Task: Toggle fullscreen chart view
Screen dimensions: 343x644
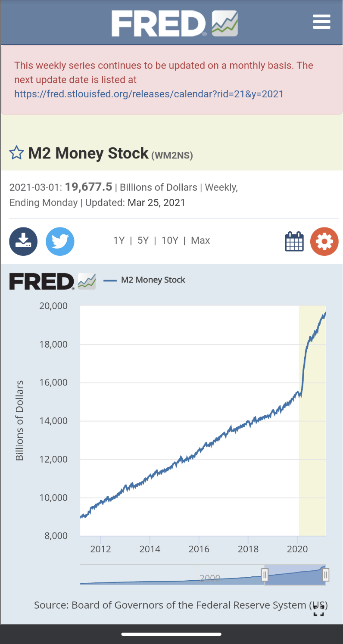Action: coord(318,611)
